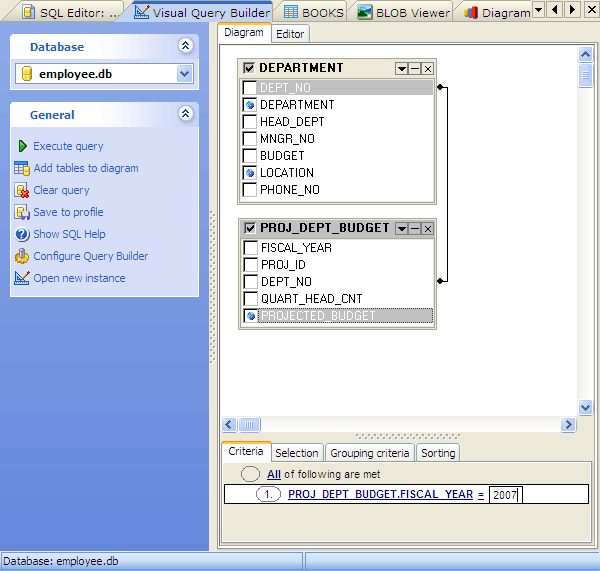Open the Criteria tab
Screen dimensions: 600x571
(x=246, y=451)
